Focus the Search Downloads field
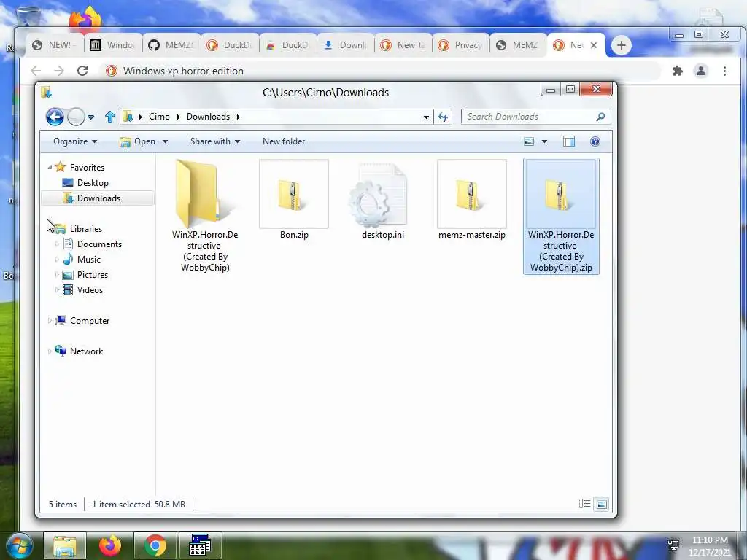This screenshot has height=560, width=747. coord(536,117)
